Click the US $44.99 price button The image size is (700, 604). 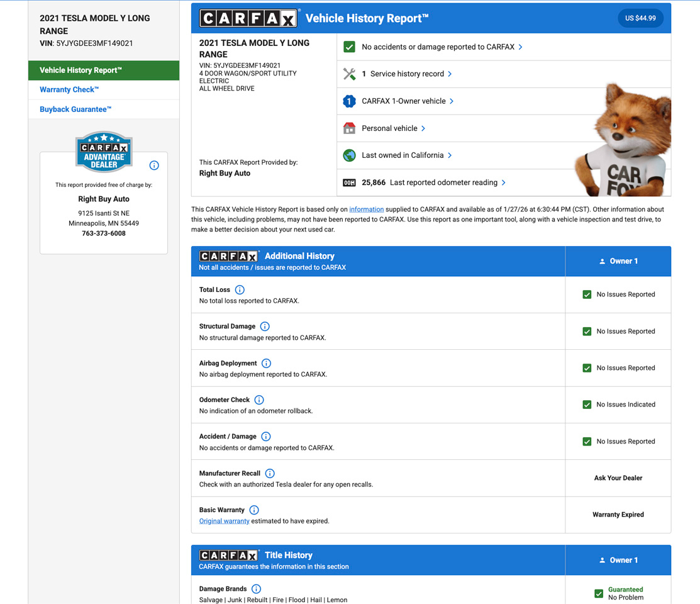coord(640,18)
